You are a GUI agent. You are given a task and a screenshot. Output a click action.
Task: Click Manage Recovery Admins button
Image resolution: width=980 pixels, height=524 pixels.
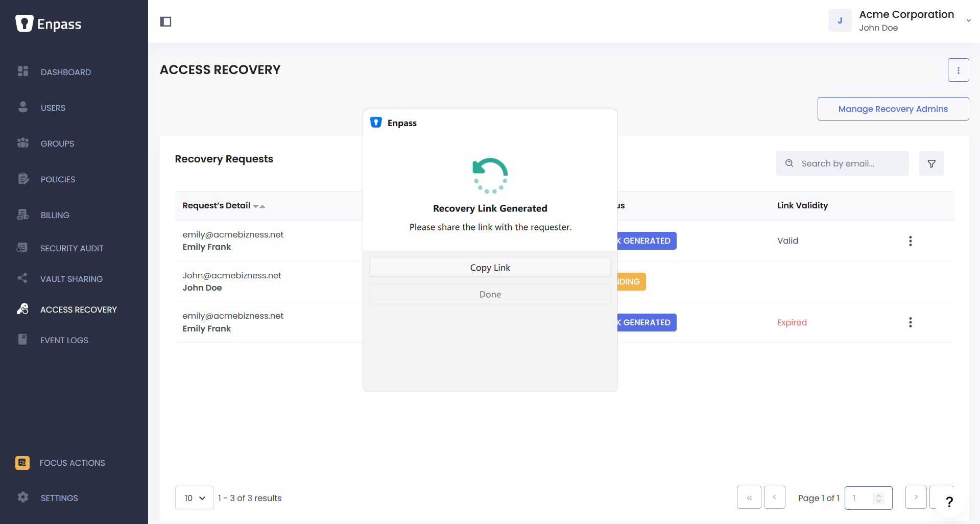coord(893,109)
